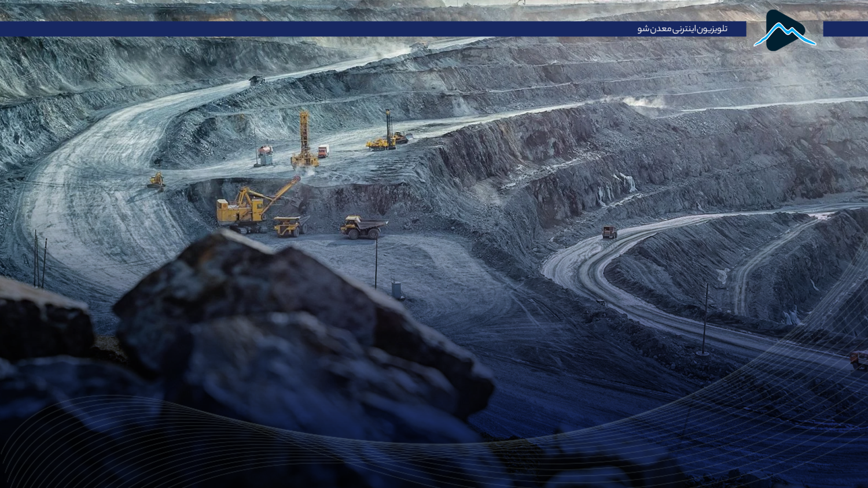Click the orange vehicle at far right edge
Screen dimensions: 868x488
tap(859, 360)
